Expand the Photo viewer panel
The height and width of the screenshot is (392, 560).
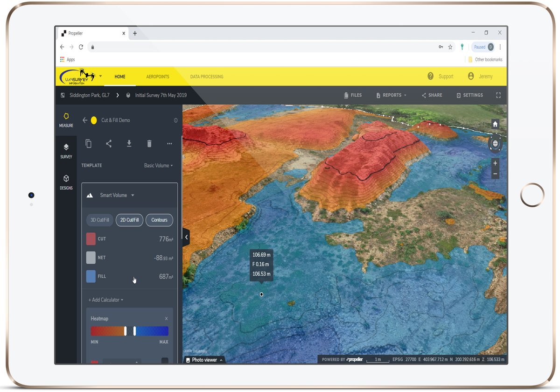pos(204,360)
